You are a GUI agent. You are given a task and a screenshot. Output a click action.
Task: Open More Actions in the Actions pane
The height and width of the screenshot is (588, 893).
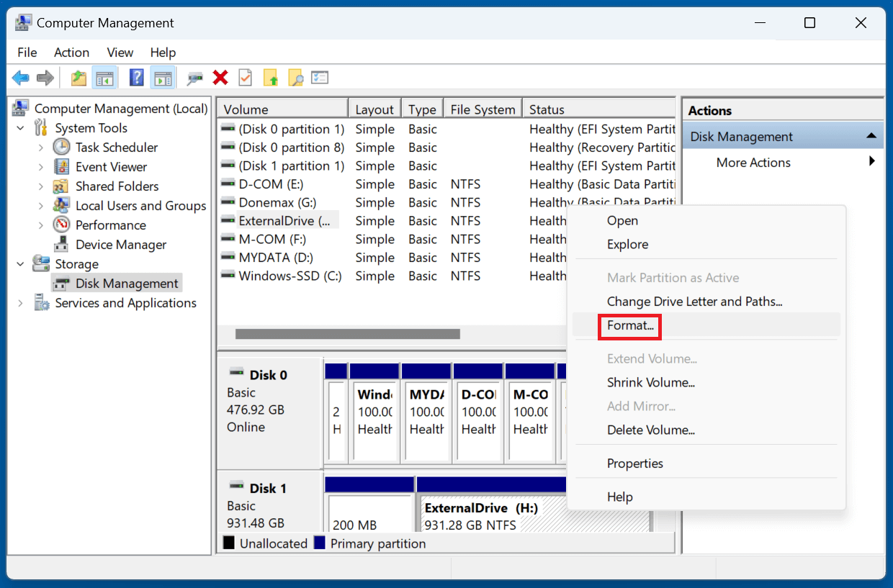click(753, 163)
